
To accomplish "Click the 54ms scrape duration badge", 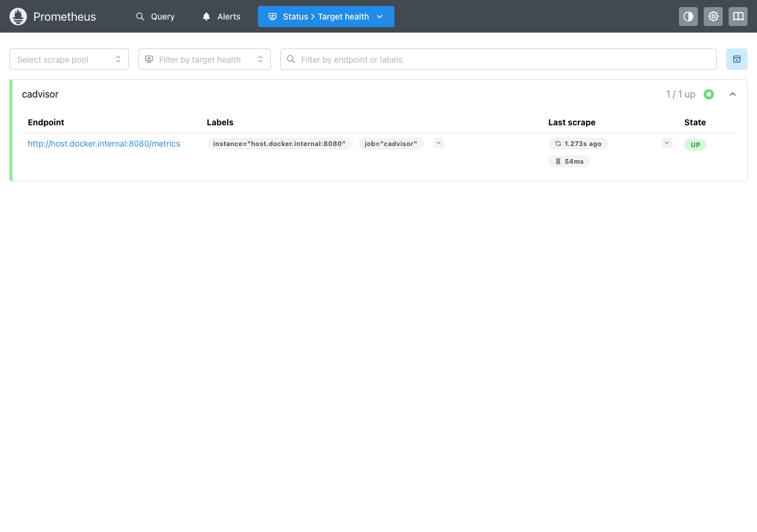I will click(569, 161).
